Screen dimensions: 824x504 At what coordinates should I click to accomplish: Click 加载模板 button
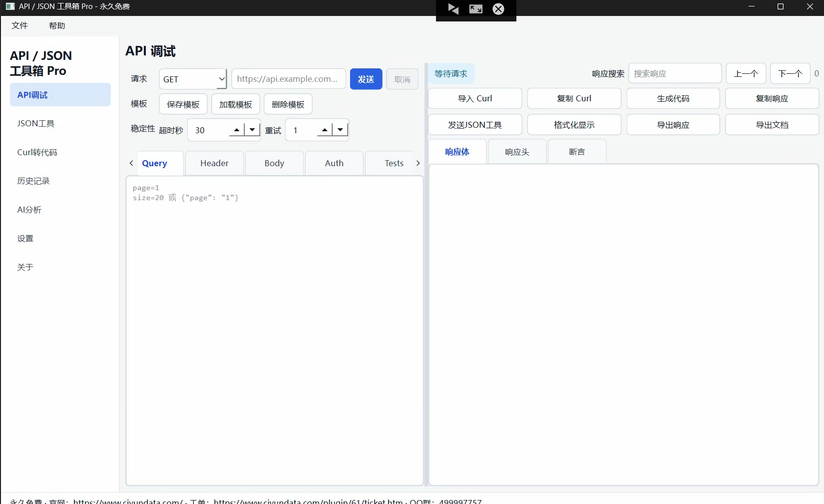click(x=236, y=104)
